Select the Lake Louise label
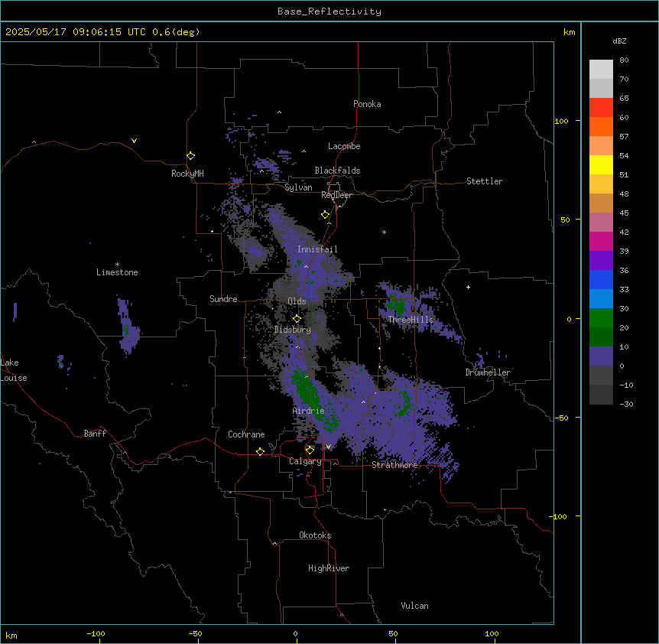Screen dimensions: 659x644 (14, 370)
